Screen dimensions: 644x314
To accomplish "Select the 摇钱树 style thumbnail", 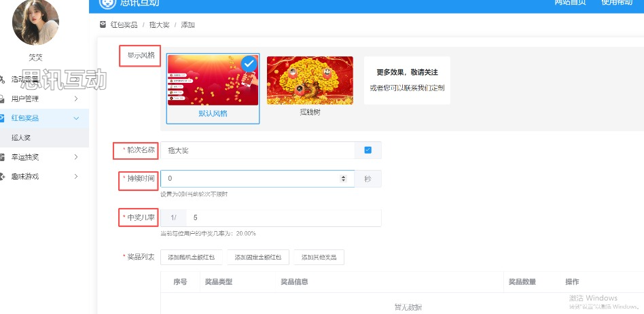I will [310, 82].
